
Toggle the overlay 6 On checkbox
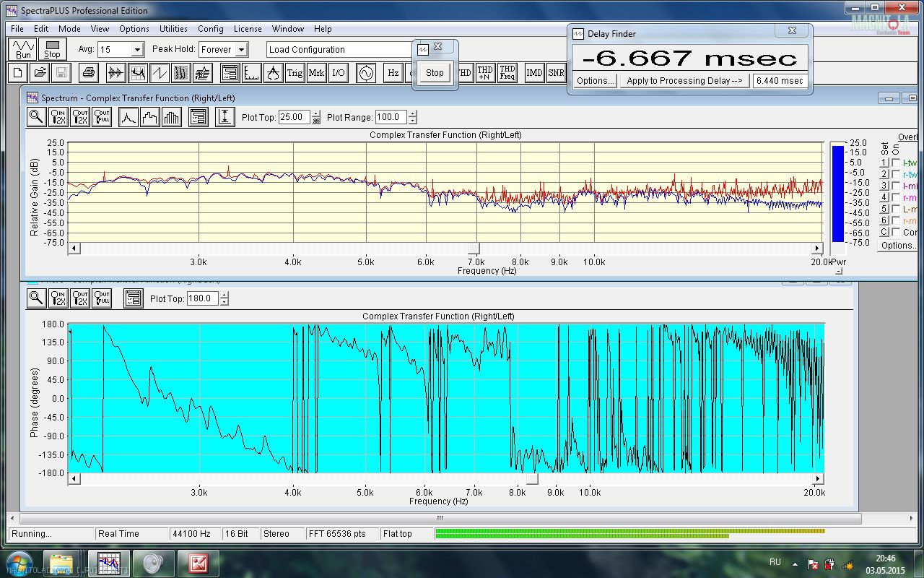click(x=896, y=220)
